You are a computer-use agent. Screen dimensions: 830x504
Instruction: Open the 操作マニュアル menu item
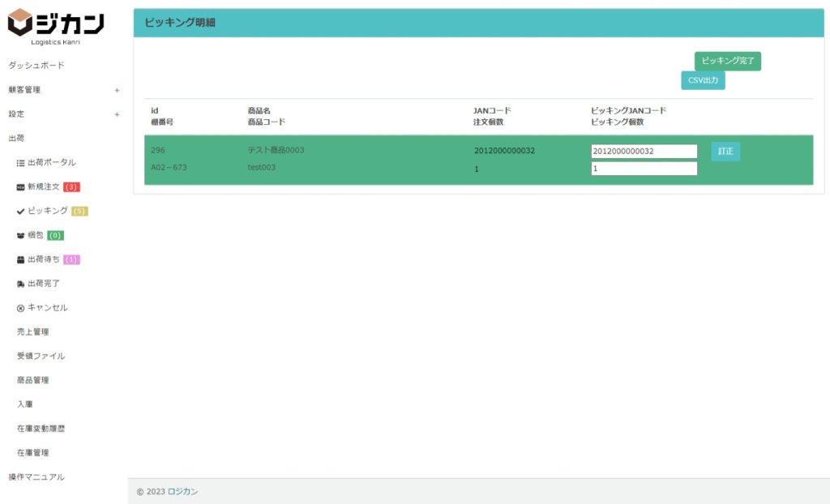(36, 477)
